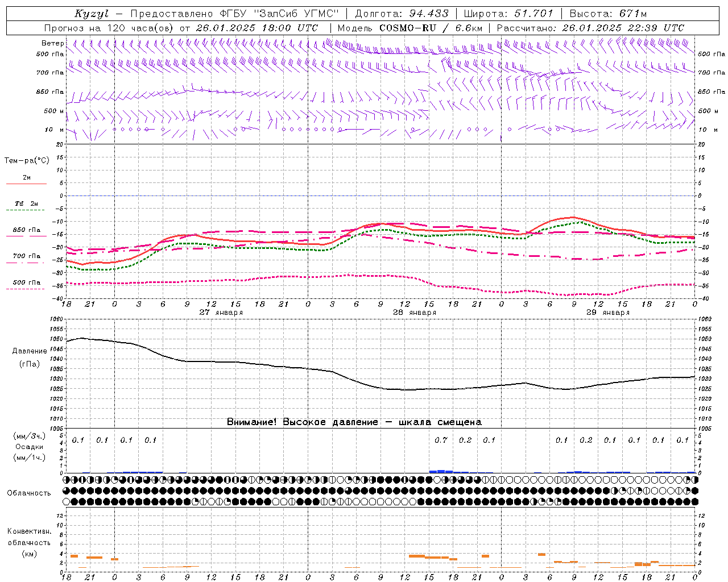The width and height of the screenshot is (728, 582).
Task: Click the warning "Внимание! Высокое давление — шкала смещена"
Action: tap(354, 422)
